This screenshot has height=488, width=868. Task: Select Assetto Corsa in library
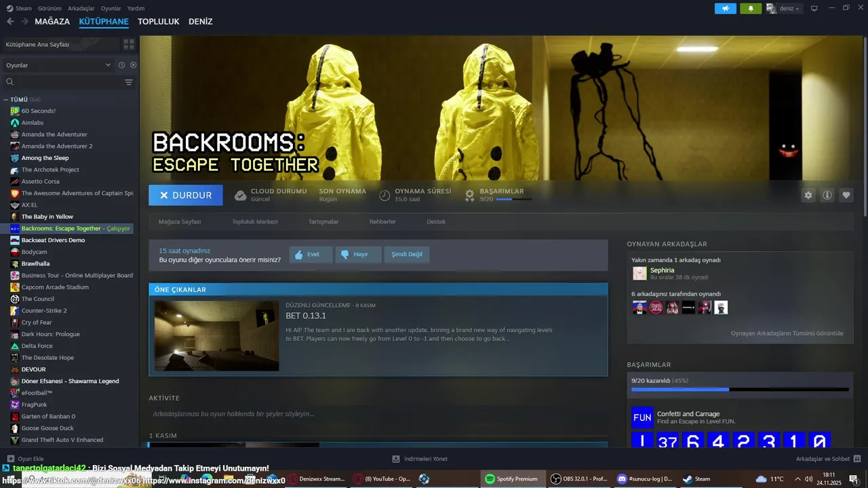pos(41,182)
